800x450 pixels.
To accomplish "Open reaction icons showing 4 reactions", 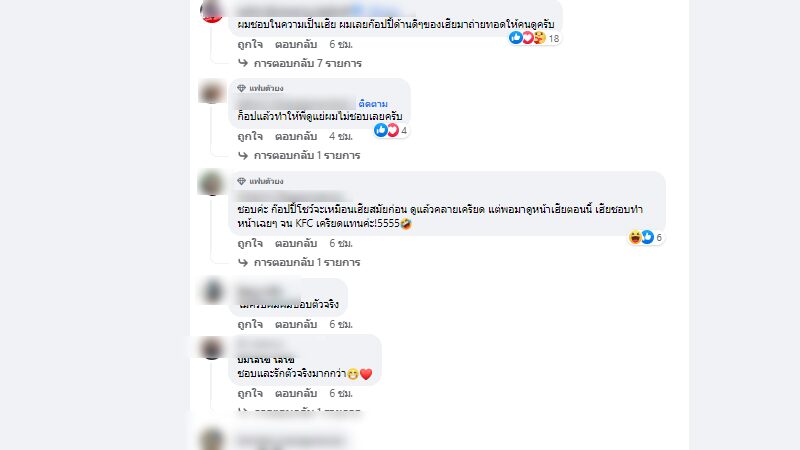I will (390, 130).
